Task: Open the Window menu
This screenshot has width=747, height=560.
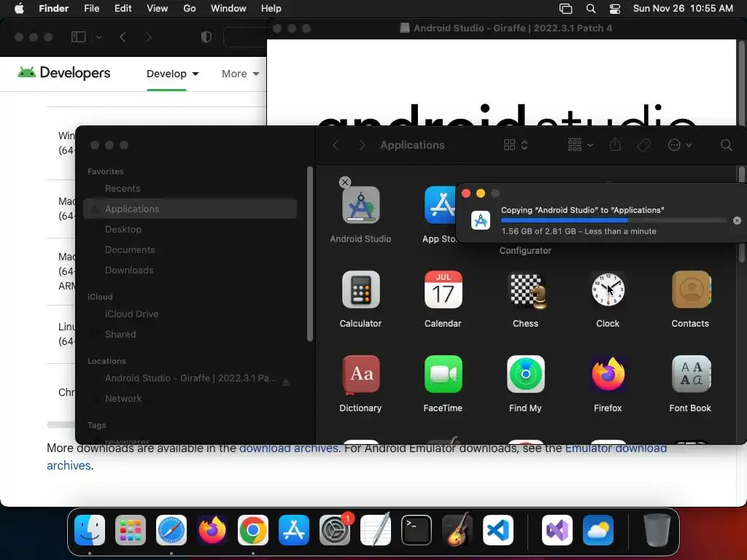Action: (x=228, y=9)
